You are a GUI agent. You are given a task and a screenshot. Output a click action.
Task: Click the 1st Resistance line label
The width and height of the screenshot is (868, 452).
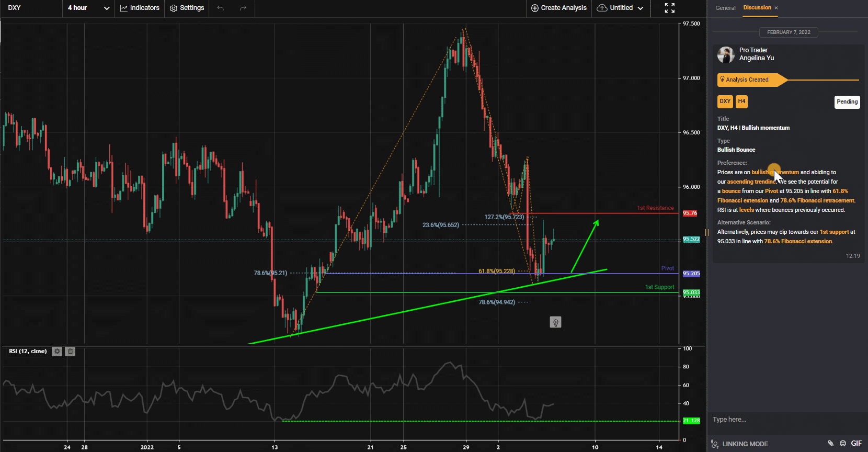[655, 208]
